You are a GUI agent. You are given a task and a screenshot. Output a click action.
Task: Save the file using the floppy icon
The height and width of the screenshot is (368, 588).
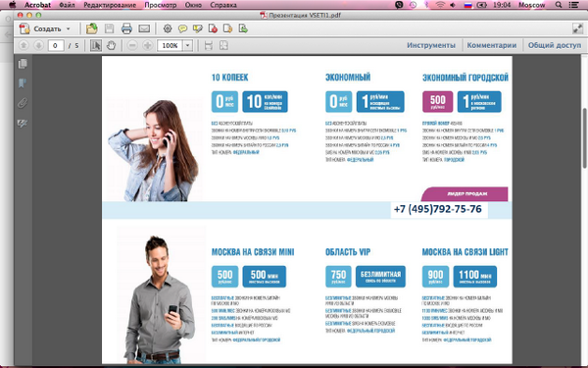point(109,28)
